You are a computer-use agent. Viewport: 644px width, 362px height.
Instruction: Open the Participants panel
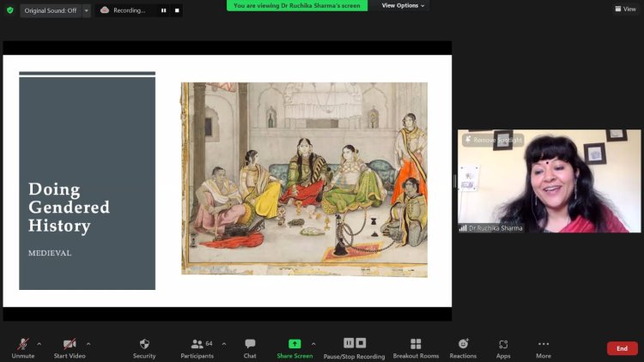coord(197,348)
